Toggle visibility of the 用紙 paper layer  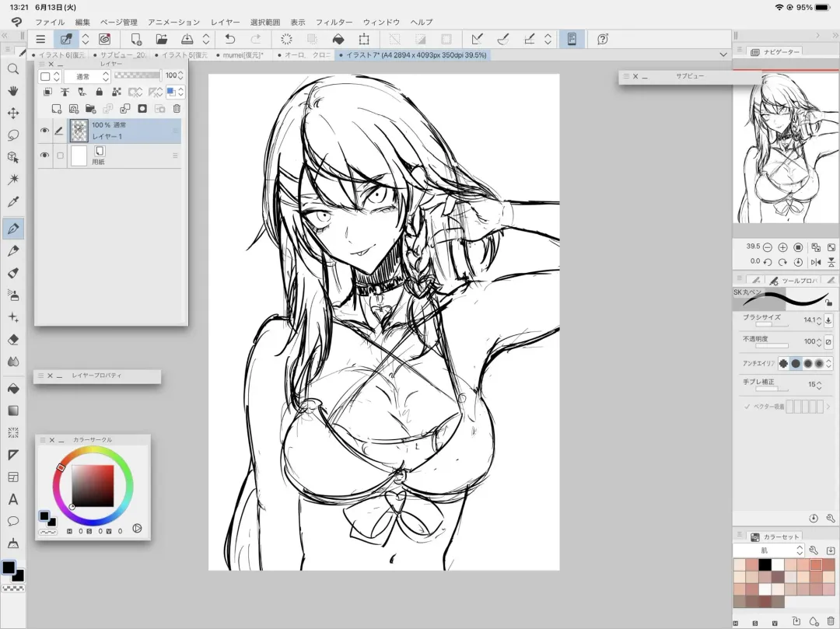(x=44, y=156)
